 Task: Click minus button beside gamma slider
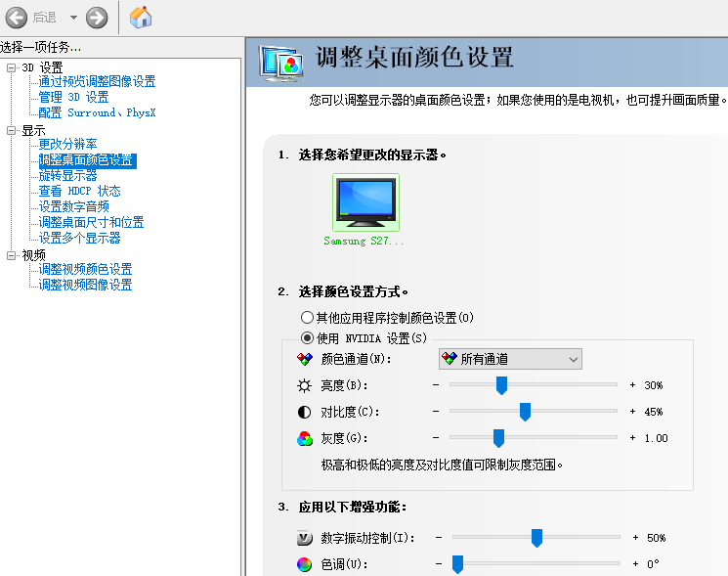pyautogui.click(x=436, y=438)
